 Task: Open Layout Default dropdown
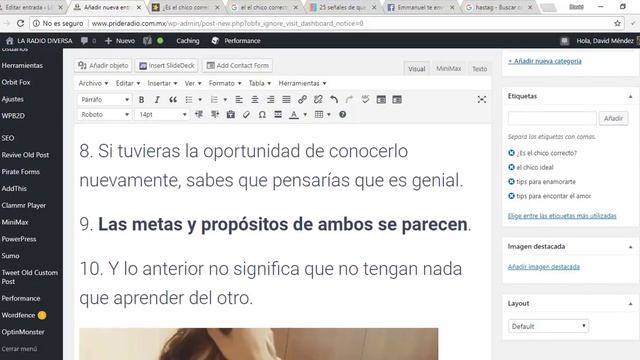(x=548, y=326)
